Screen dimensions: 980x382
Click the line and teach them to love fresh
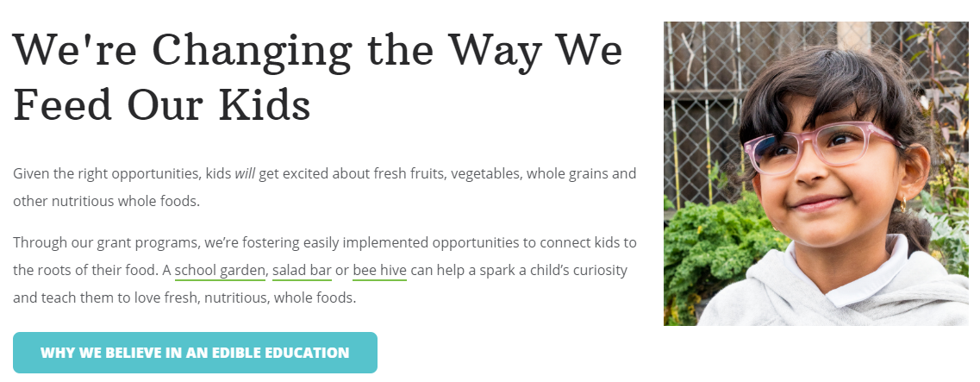pyautogui.click(x=184, y=298)
